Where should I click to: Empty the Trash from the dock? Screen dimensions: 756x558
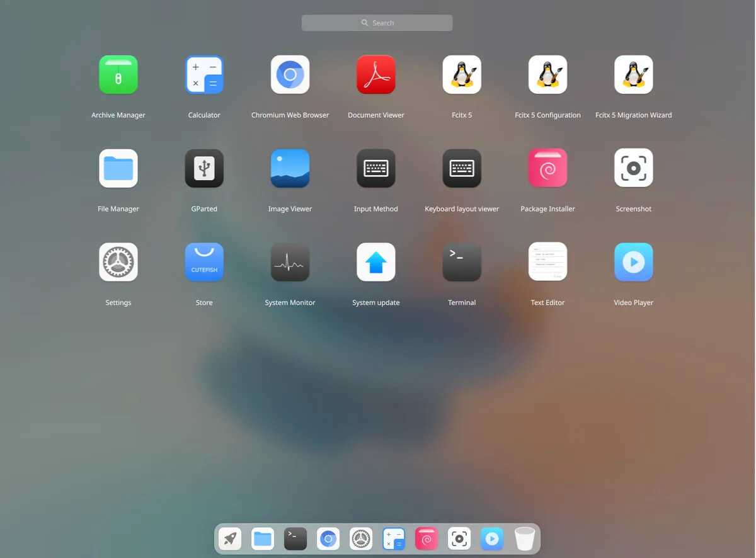click(x=524, y=538)
